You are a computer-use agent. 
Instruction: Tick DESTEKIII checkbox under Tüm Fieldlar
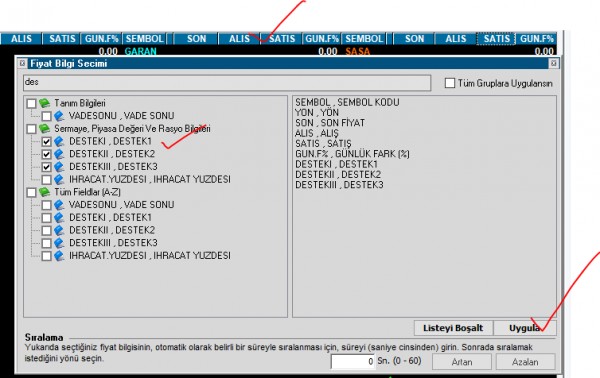tap(46, 243)
